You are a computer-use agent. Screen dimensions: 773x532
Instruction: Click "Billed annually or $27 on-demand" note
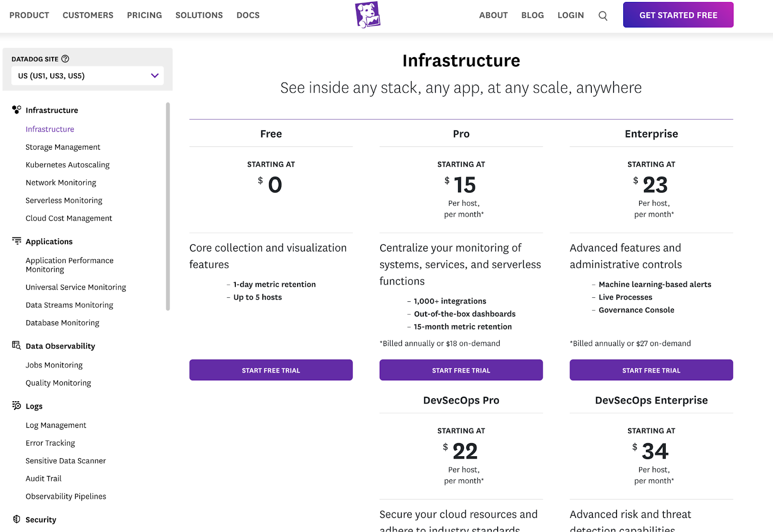pos(630,343)
